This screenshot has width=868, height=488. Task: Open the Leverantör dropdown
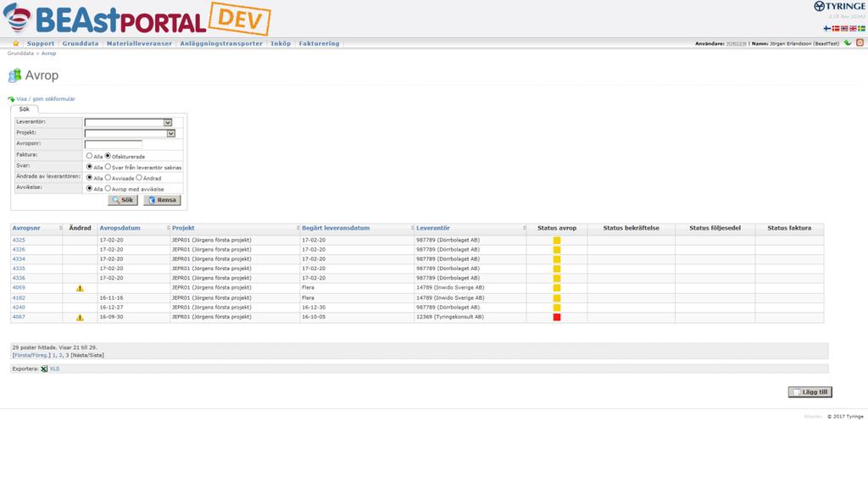(x=129, y=122)
